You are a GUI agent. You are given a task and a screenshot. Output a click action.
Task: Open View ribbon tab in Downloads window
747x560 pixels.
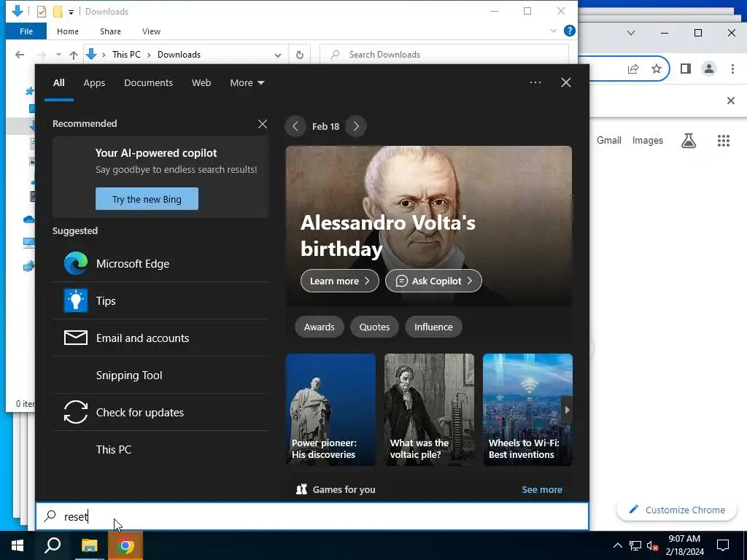click(x=151, y=31)
